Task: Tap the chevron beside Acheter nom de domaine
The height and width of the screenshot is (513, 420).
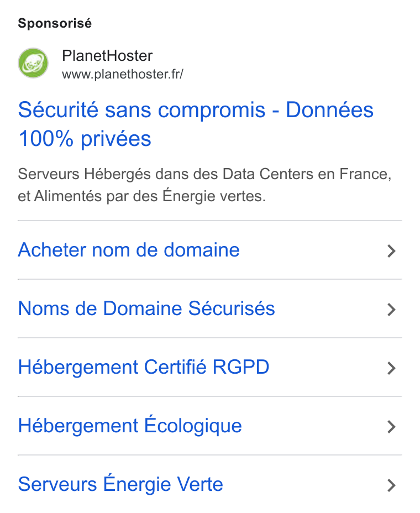Action: point(392,251)
